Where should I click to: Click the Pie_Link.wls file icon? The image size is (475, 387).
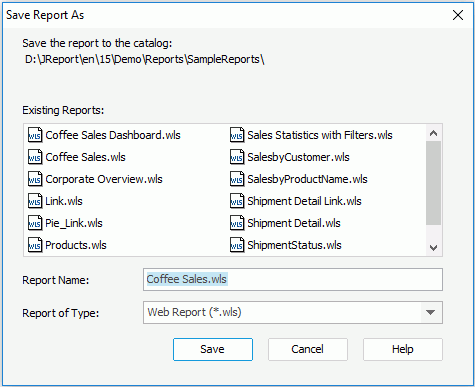coord(35,223)
